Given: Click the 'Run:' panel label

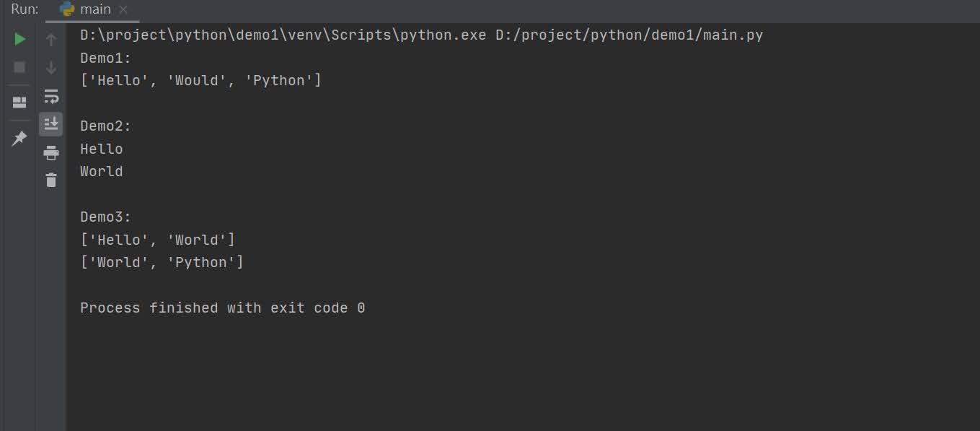Looking at the screenshot, I should (x=25, y=9).
